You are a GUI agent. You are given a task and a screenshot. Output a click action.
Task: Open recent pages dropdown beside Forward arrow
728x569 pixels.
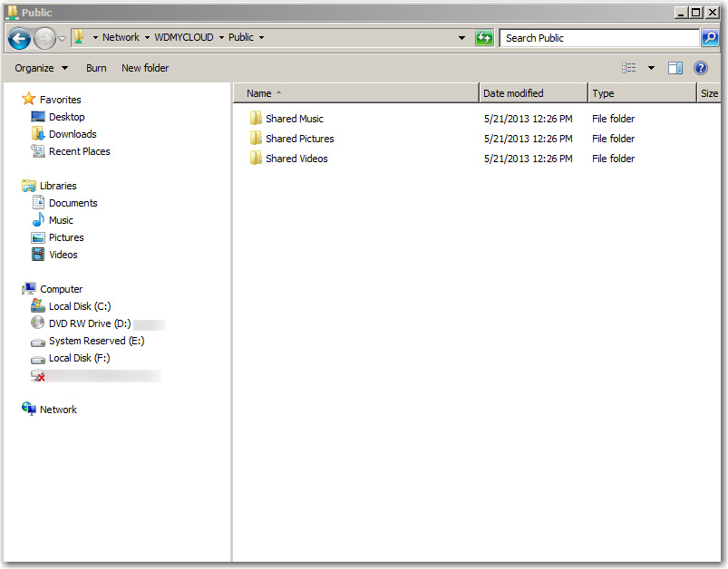(x=62, y=39)
